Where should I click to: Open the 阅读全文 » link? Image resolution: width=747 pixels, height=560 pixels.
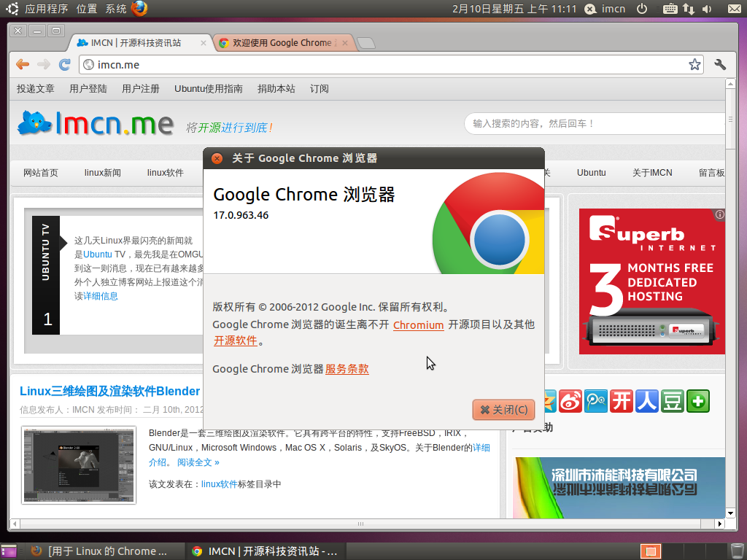tap(198, 462)
